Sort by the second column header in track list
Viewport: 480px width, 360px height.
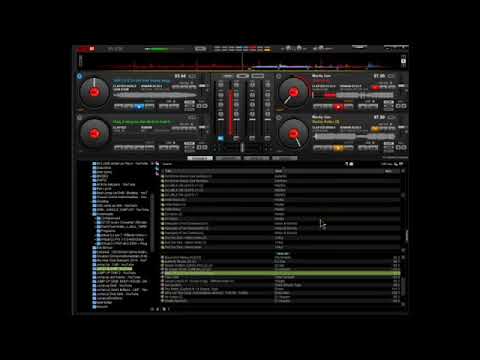pyautogui.click(x=328, y=171)
